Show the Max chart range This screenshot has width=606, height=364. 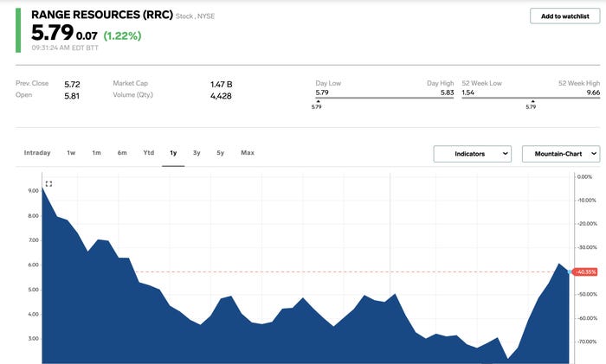pos(248,153)
